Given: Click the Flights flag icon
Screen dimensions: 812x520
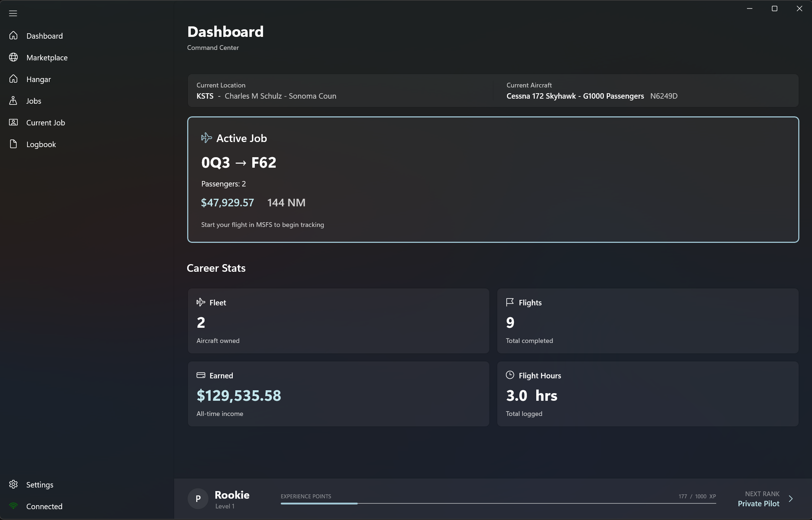Looking at the screenshot, I should [x=510, y=302].
